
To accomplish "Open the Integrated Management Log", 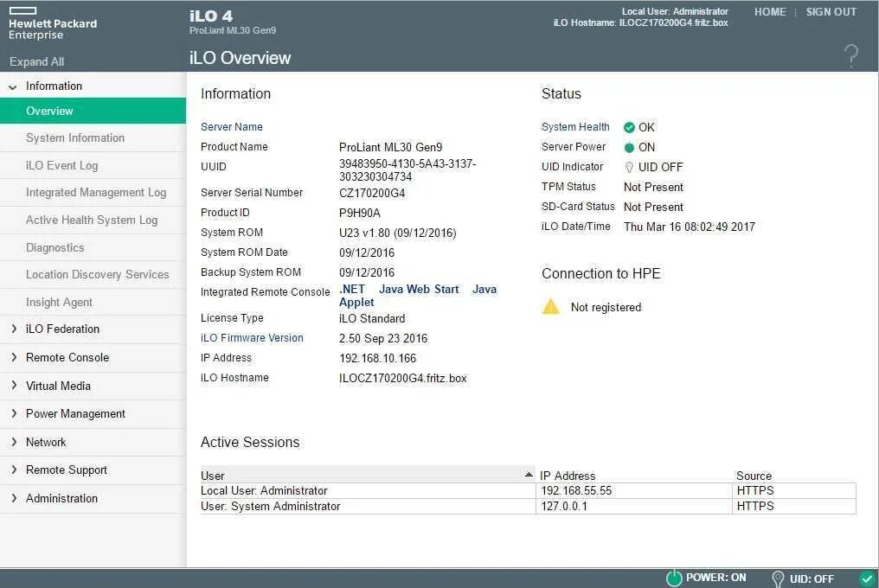I will pyautogui.click(x=93, y=192).
